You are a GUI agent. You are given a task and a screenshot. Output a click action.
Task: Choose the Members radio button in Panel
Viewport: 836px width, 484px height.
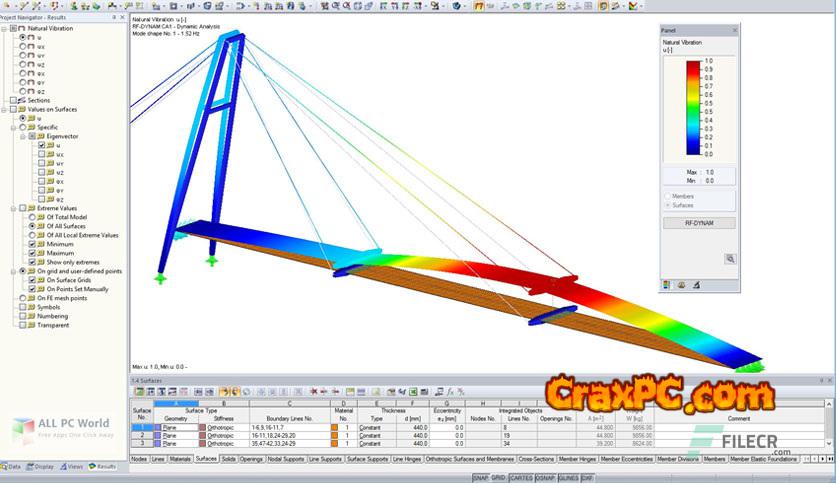[667, 196]
